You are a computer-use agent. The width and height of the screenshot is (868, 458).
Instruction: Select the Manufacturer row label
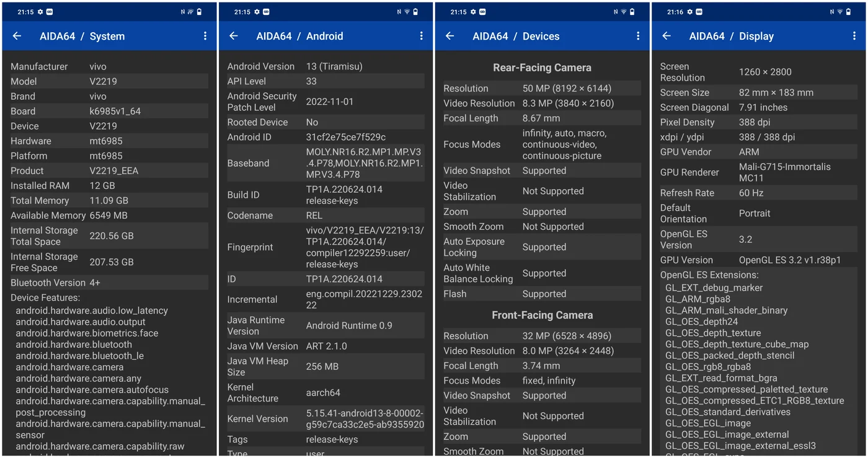pos(39,66)
